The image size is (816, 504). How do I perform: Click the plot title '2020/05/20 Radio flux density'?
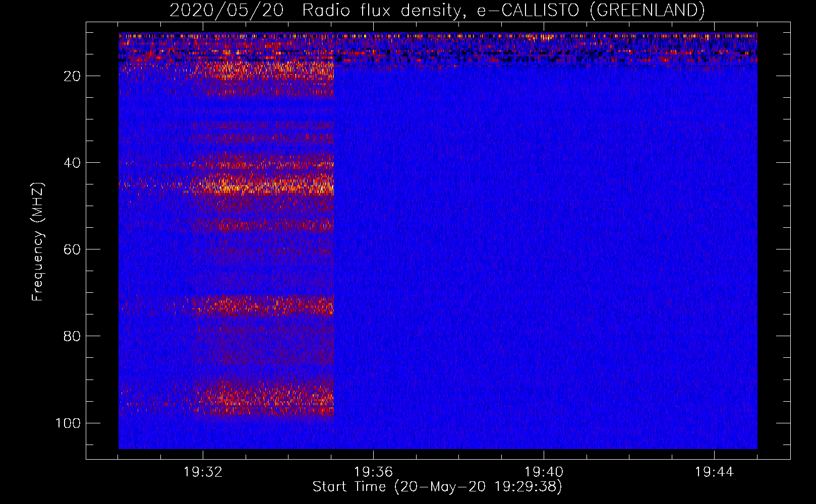pos(437,10)
